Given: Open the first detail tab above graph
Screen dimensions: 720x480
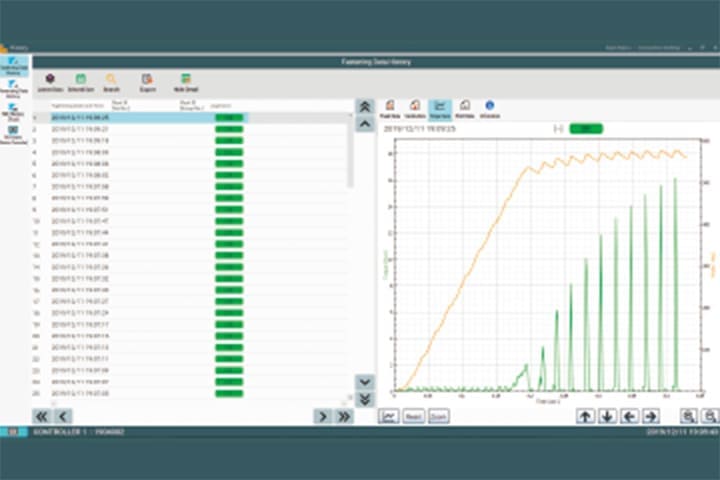Looking at the screenshot, I should coord(389,107).
